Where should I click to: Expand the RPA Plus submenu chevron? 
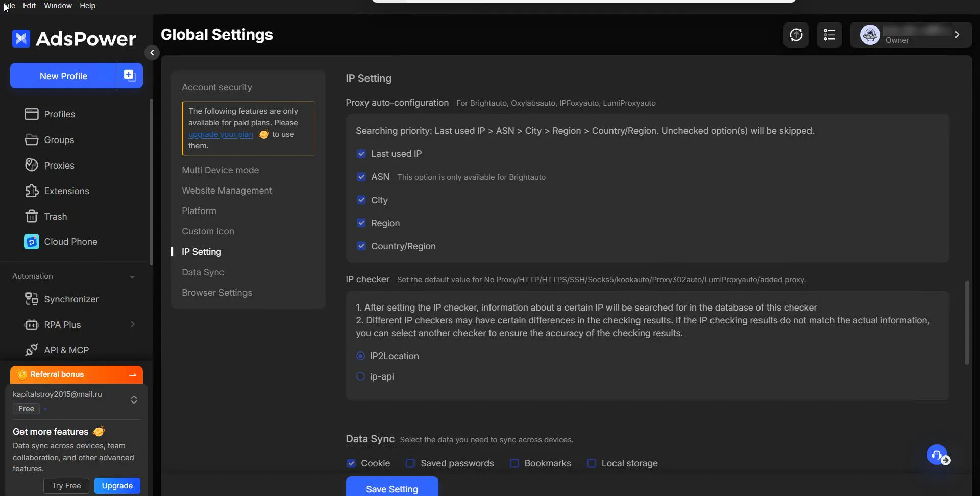pos(133,324)
